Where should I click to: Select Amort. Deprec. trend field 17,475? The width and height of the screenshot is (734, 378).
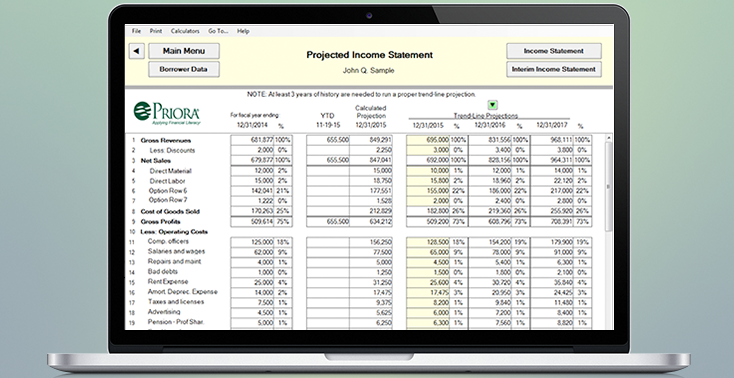click(428, 292)
